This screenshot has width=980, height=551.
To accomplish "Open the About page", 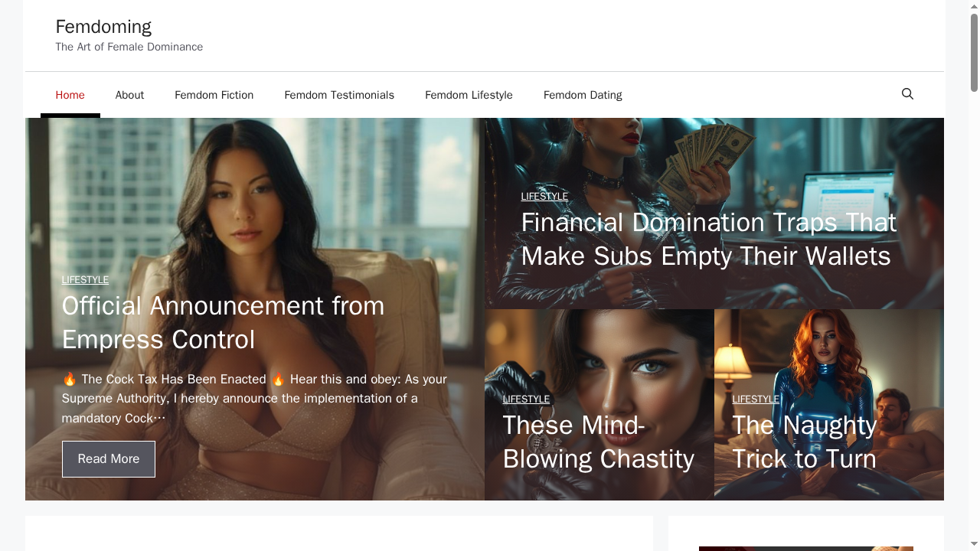I will pos(129,95).
